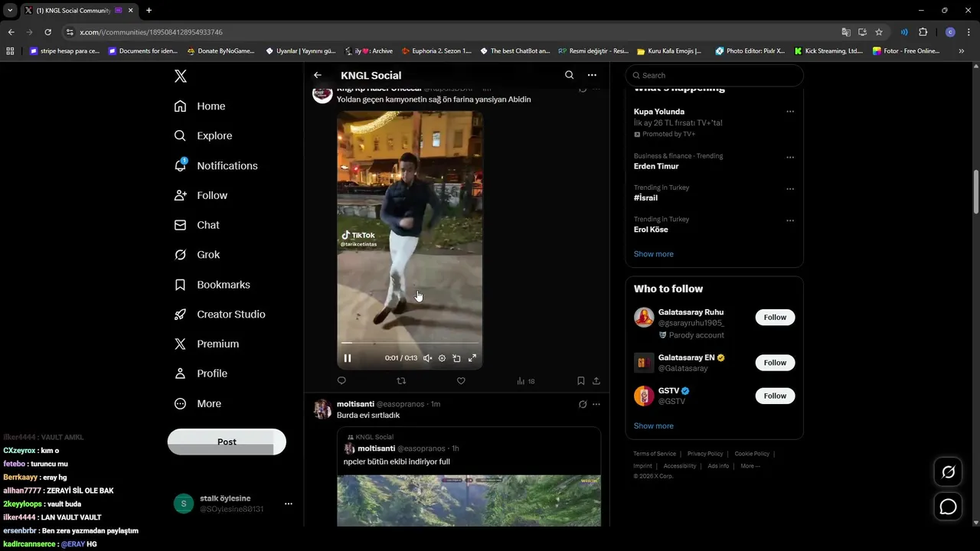The image size is (980, 551).
Task: Open more options on moltisanti post
Action: pyautogui.click(x=596, y=404)
